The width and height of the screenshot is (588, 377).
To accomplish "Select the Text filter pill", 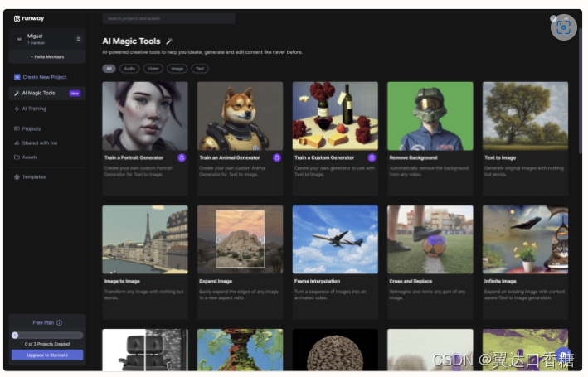I will (200, 69).
